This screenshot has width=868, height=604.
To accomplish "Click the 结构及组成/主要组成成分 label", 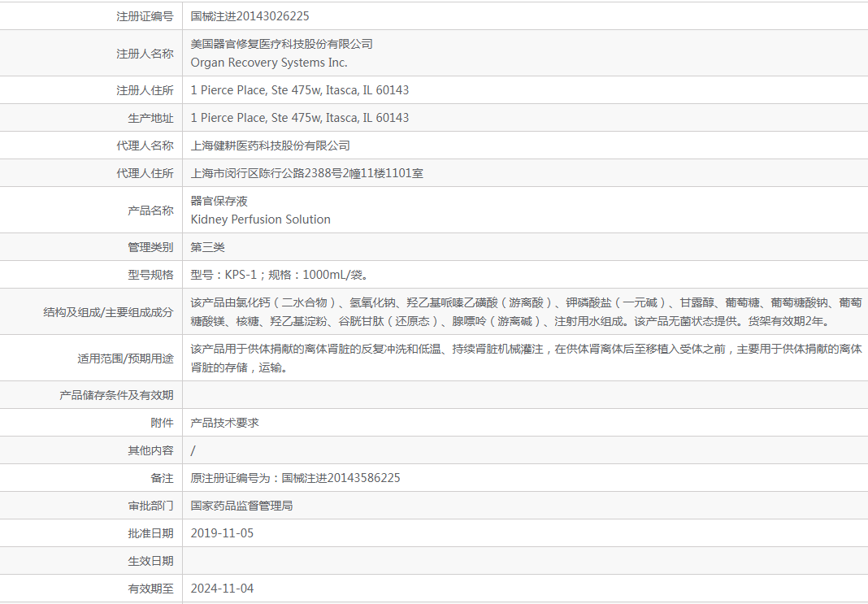I will 109,312.
